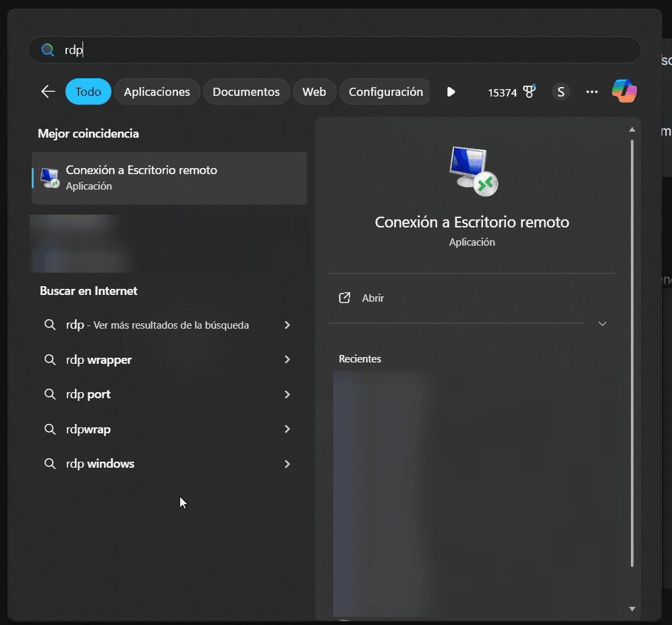Viewport: 672px width, 625px height.
Task: Open best match Conexión a Escritorio remoto
Action: tap(169, 178)
